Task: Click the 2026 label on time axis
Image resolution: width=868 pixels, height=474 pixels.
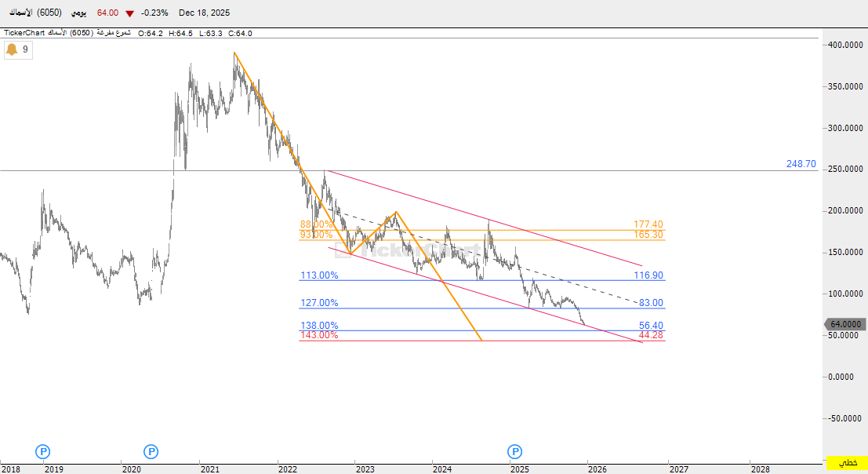Action: [x=597, y=469]
